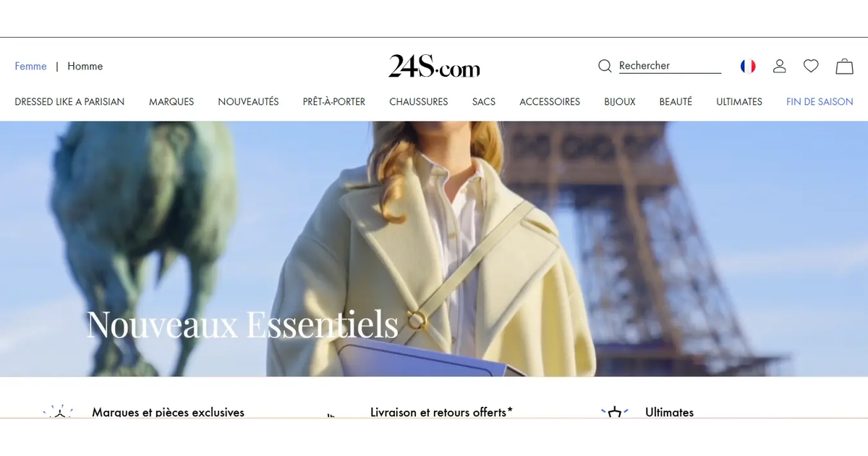Click the 24S.com logo
This screenshot has width=868, height=456.
pyautogui.click(x=434, y=67)
